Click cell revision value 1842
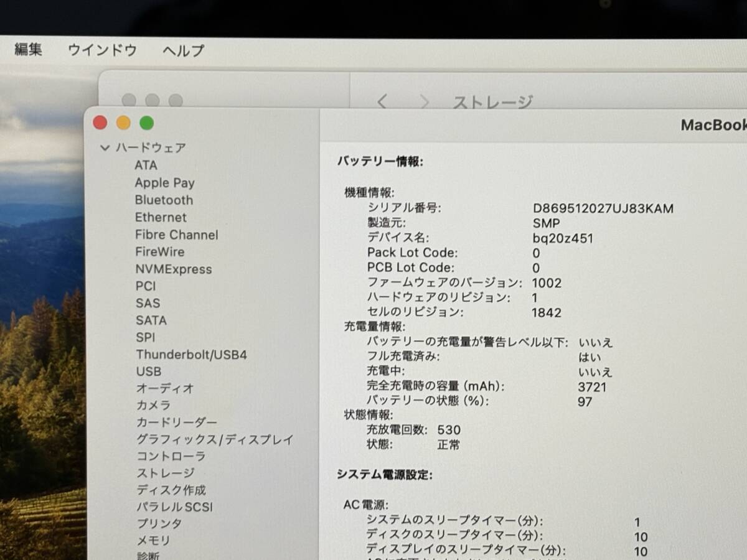 (x=547, y=313)
